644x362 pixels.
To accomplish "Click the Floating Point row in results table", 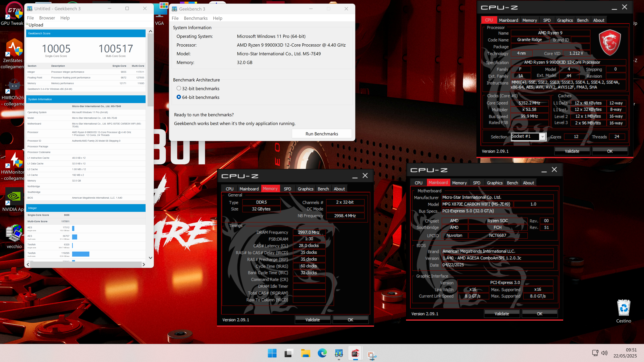I will click(x=86, y=77).
